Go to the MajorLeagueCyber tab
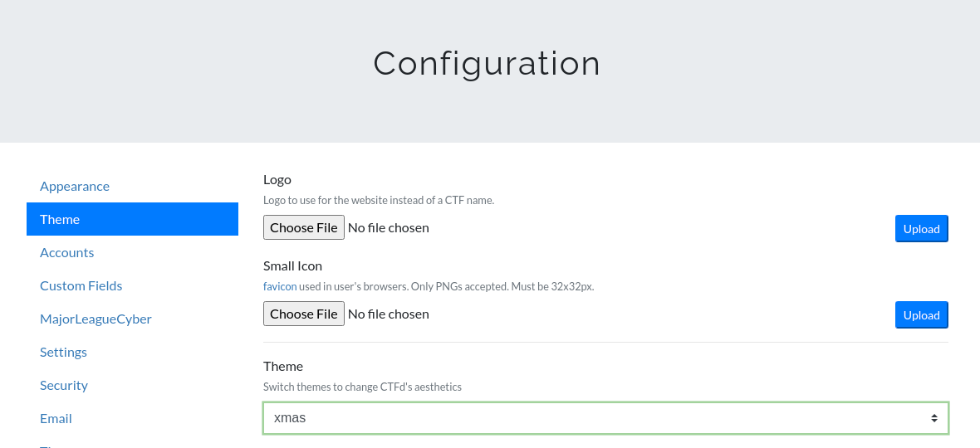 click(x=96, y=319)
